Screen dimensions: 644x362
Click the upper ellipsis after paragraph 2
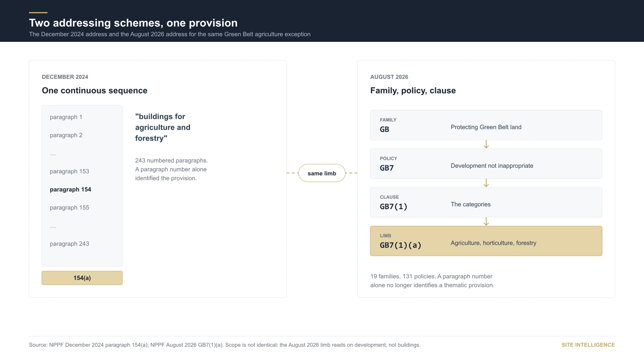53,154
